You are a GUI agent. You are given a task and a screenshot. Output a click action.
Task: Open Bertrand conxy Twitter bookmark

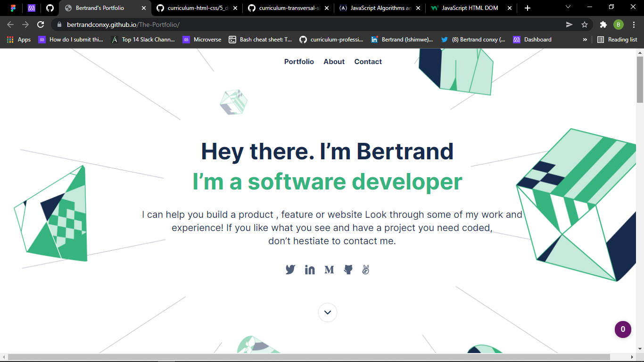[473, 40]
